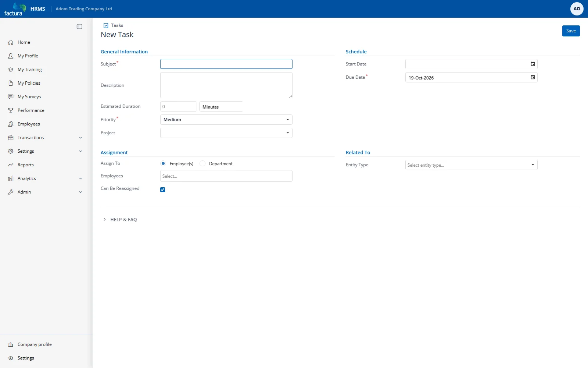Open the Project dropdown

tap(226, 133)
